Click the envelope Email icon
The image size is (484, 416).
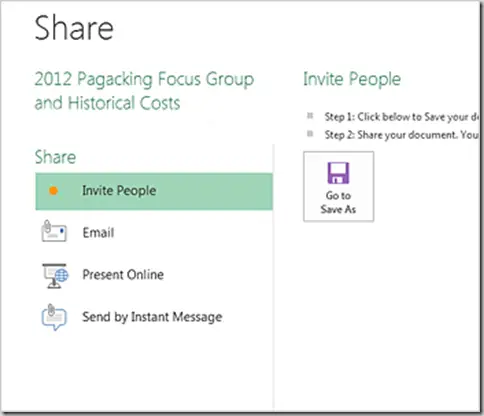point(54,231)
